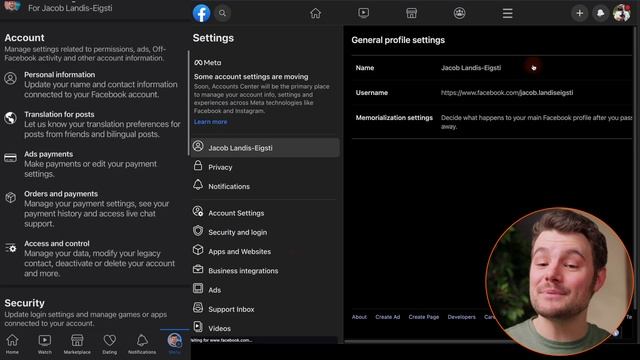This screenshot has width=640, height=360.
Task: Click the About footer link
Action: point(359,317)
